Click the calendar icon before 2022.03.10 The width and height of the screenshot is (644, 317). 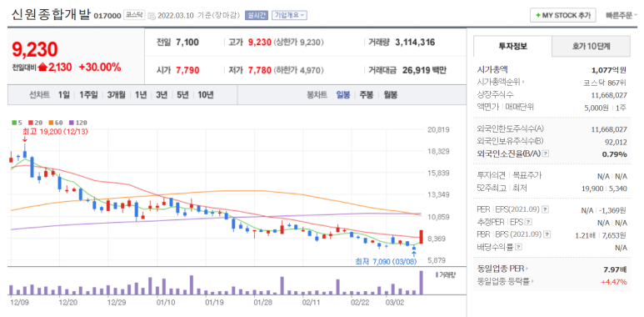pyautogui.click(x=151, y=16)
